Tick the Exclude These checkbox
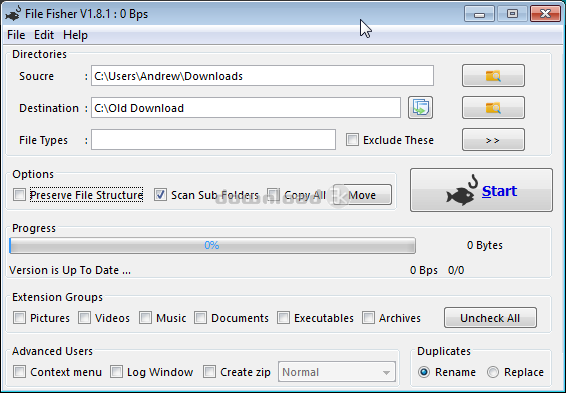The width and height of the screenshot is (566, 393). coord(352,140)
